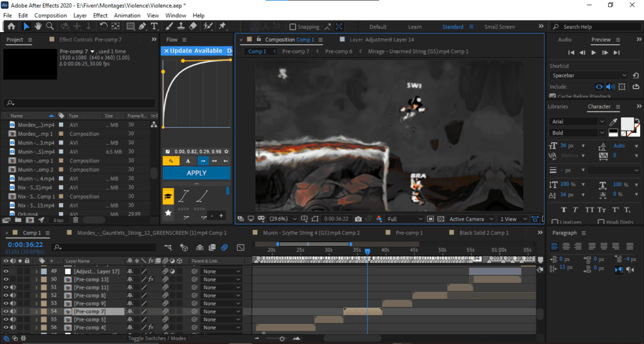The height and width of the screenshot is (344, 644).
Task: Switch to Effect Controls Pre-comp 7 tab
Action: point(91,40)
